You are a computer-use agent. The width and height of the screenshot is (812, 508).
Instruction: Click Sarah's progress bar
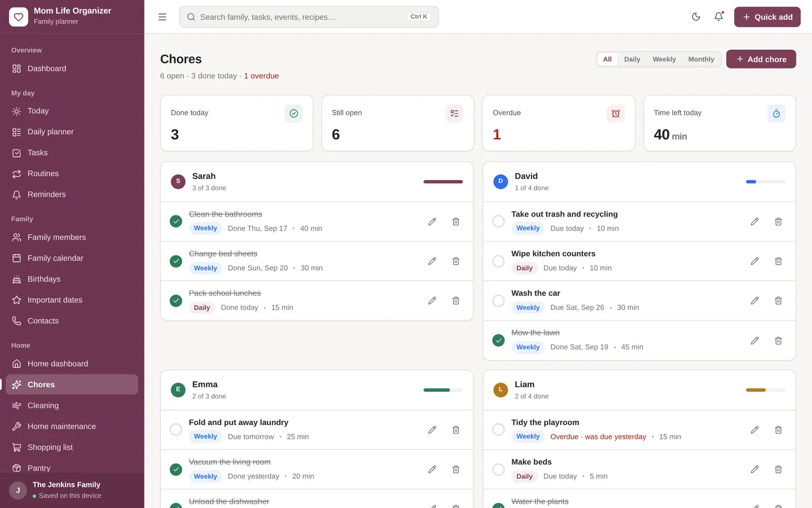point(443,182)
